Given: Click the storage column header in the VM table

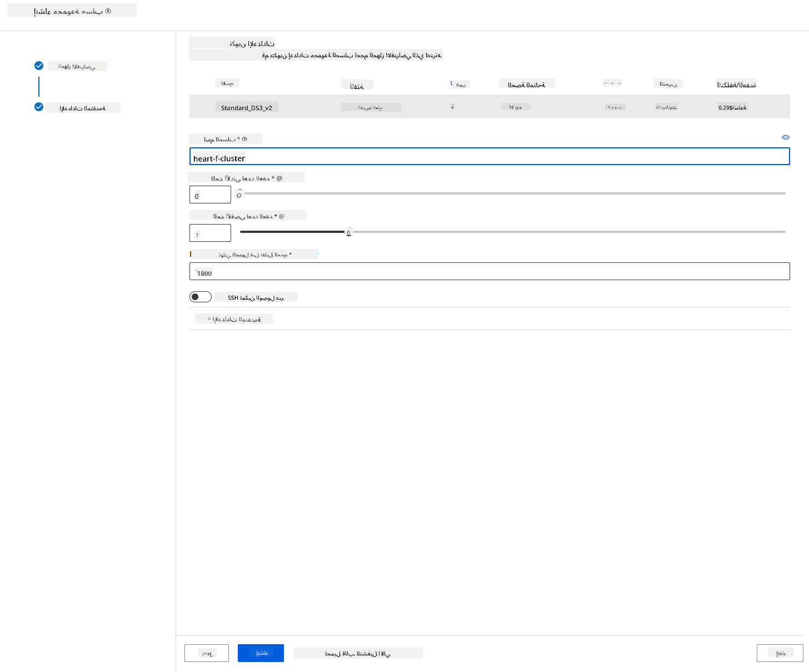Looking at the screenshot, I should 668,84.
